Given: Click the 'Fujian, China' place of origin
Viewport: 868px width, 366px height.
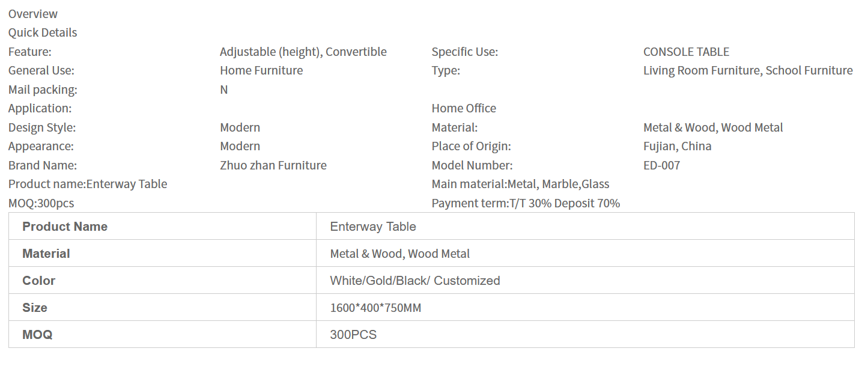Looking at the screenshot, I should tap(677, 146).
